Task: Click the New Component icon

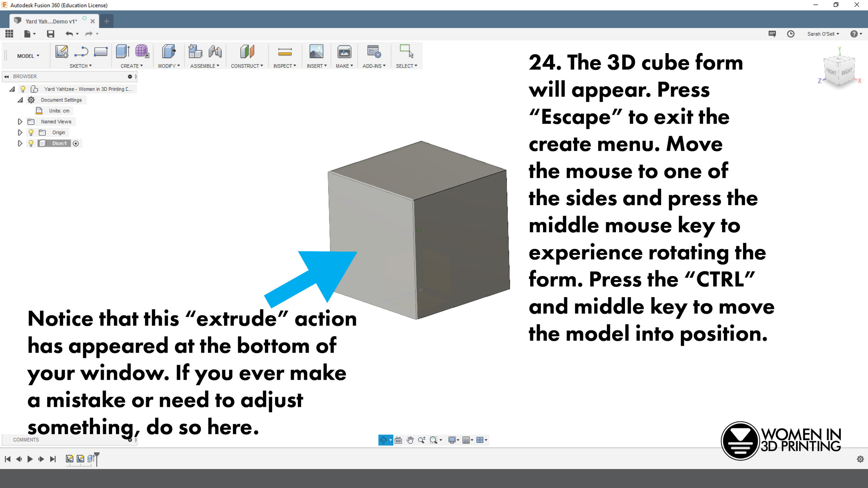Action: point(195,51)
